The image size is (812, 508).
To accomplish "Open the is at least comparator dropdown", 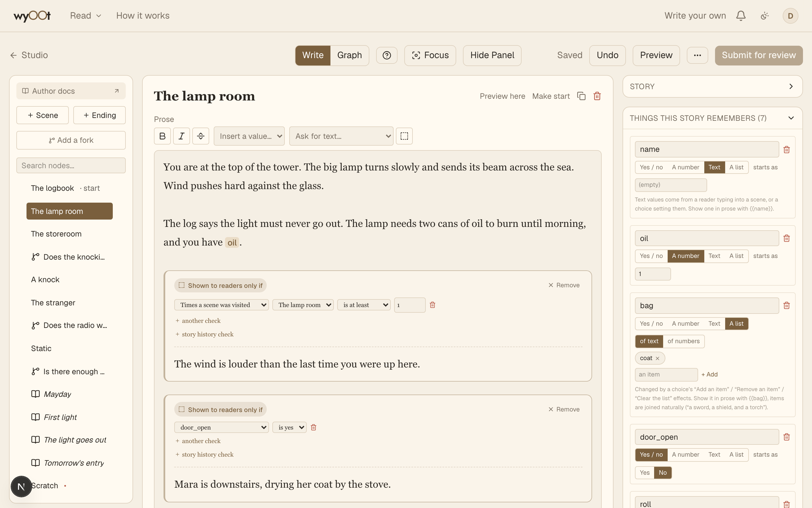I will 364,305.
